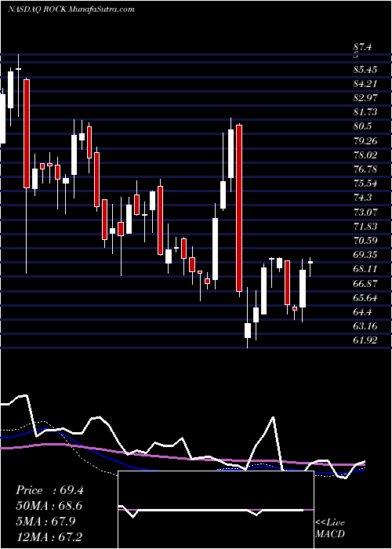Click the 71.83 price level label
Screen dimensions: 392x549
coord(365,227)
